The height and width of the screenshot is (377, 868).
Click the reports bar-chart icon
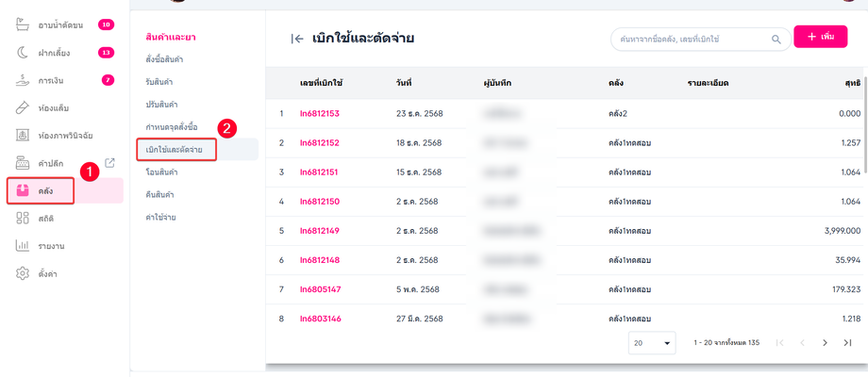tap(23, 245)
